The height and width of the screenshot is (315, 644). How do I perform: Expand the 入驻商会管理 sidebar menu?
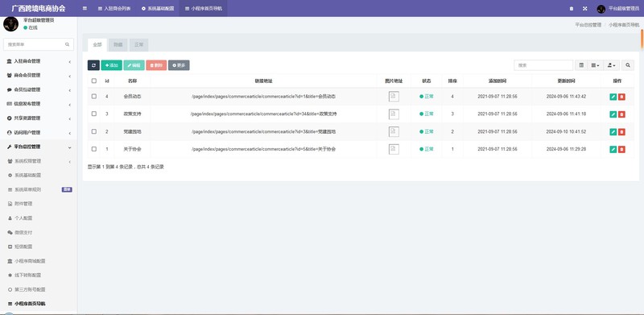(39, 61)
